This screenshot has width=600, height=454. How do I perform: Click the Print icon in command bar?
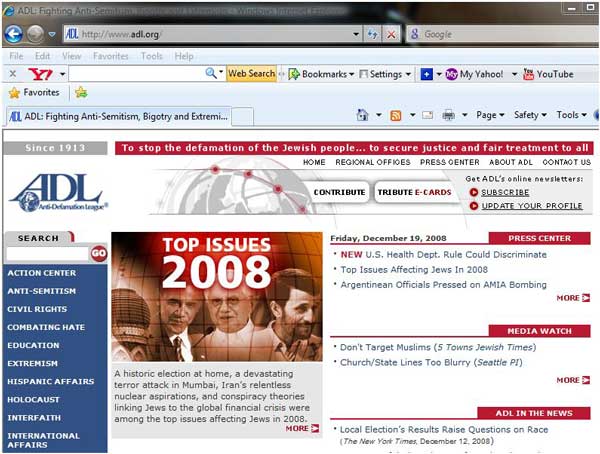click(x=449, y=115)
